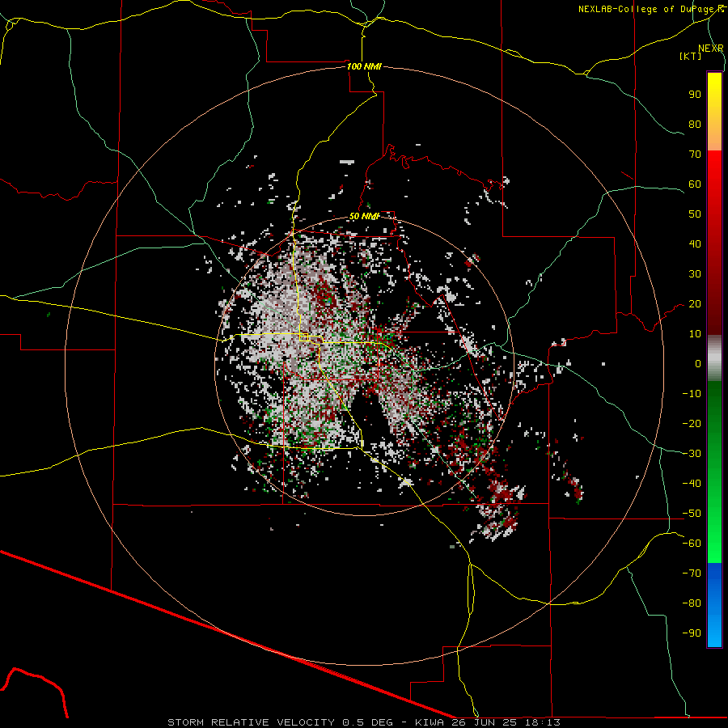Select the 0 value on velocity scale
This screenshot has height=728, width=728.
click(x=698, y=363)
